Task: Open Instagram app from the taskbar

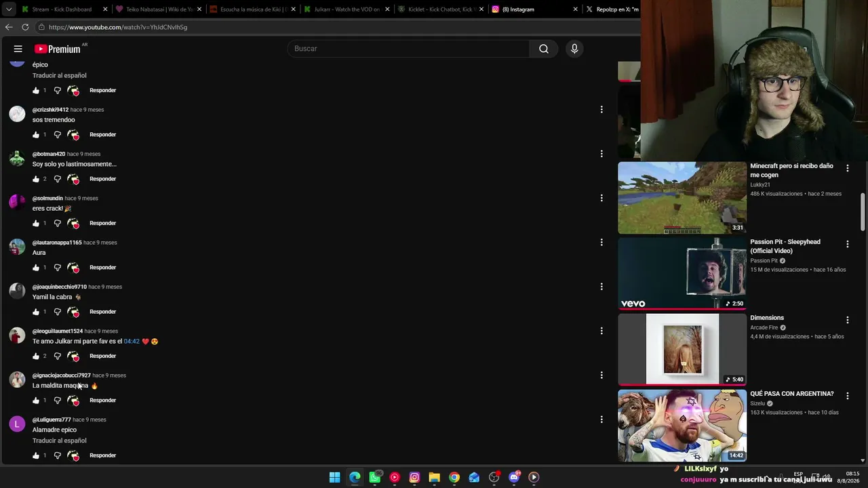Action: click(x=414, y=477)
